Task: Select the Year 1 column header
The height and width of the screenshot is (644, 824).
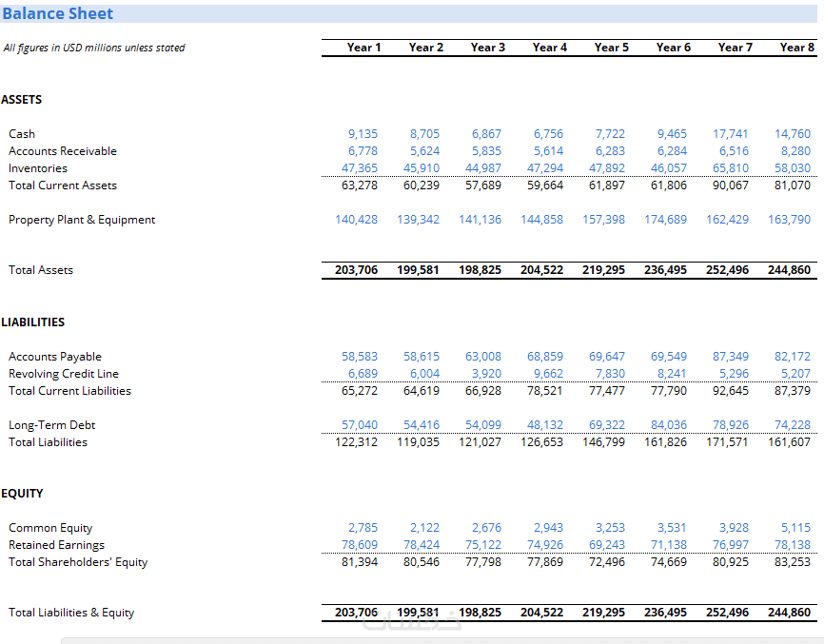Action: pyautogui.click(x=363, y=48)
